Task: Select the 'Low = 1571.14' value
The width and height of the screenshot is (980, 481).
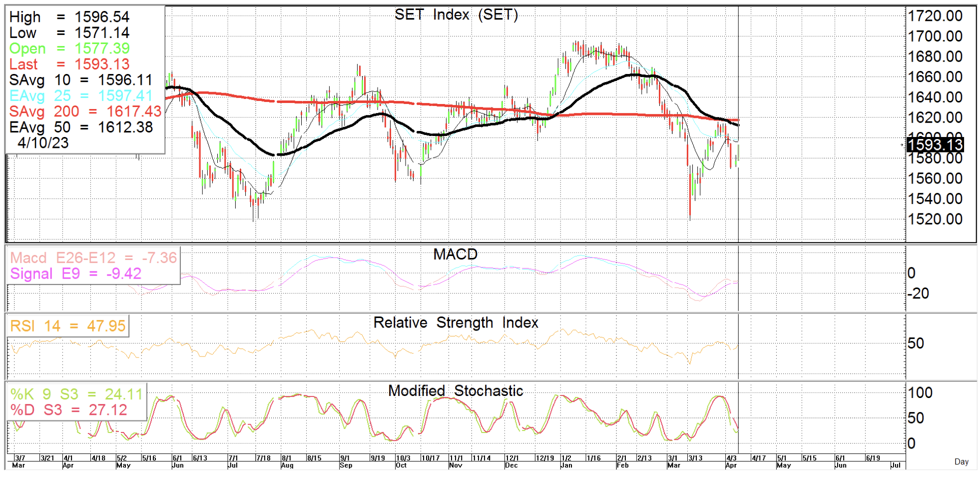Action: pyautogui.click(x=69, y=33)
